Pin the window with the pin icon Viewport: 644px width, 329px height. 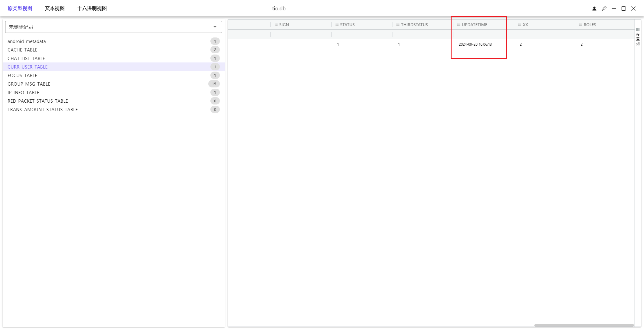[604, 9]
